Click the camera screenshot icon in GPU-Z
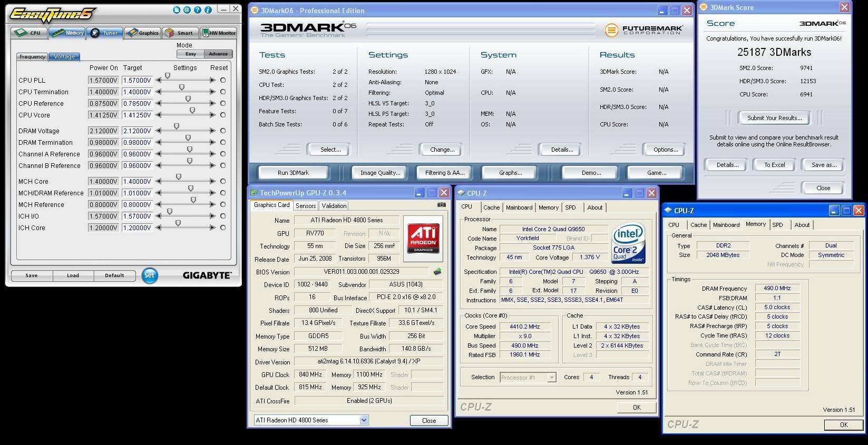Screen dimensions: 868x445 point(441,205)
